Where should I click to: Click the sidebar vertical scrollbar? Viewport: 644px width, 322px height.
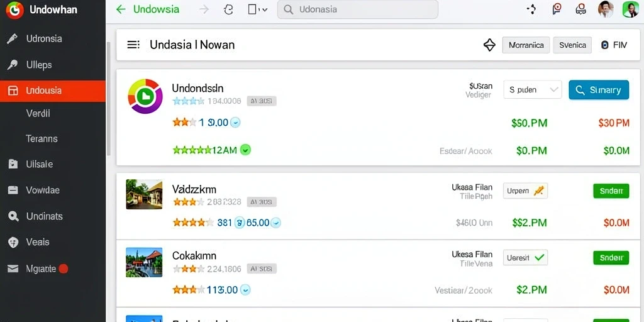point(108,99)
